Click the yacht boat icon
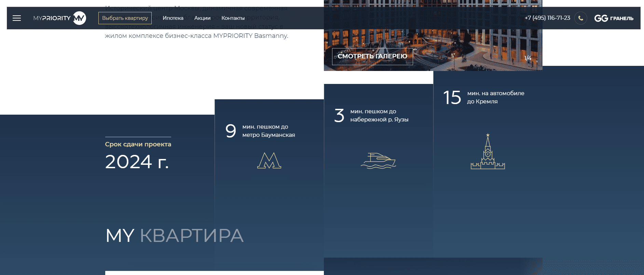Viewport: 644px width, 275px height. point(378,161)
